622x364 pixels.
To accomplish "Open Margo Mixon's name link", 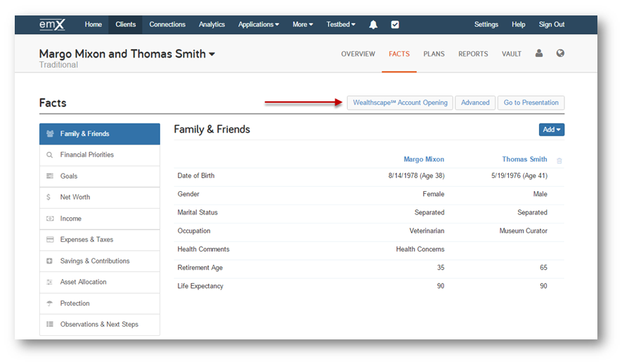I will [x=424, y=160].
